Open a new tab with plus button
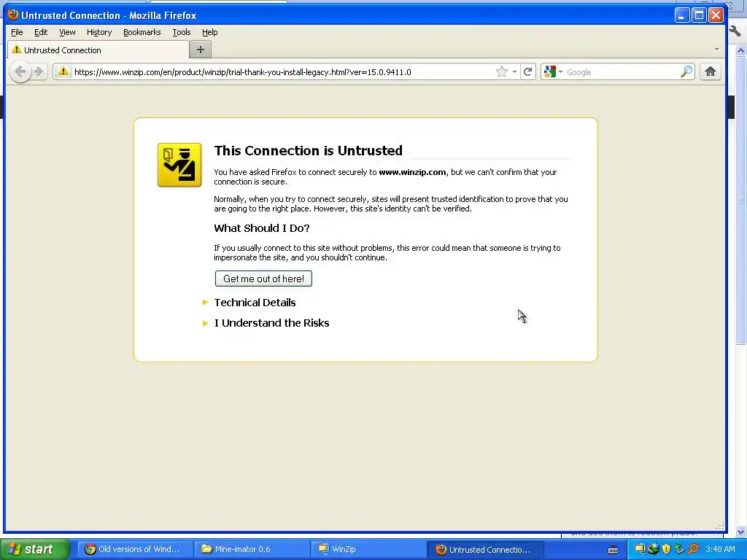 pyautogui.click(x=201, y=50)
